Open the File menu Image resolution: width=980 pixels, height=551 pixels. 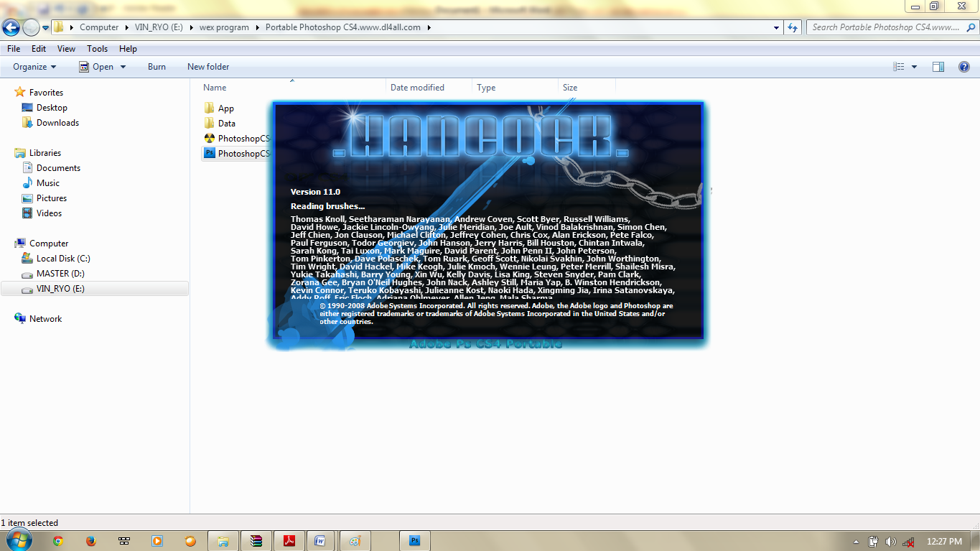pyautogui.click(x=14, y=49)
